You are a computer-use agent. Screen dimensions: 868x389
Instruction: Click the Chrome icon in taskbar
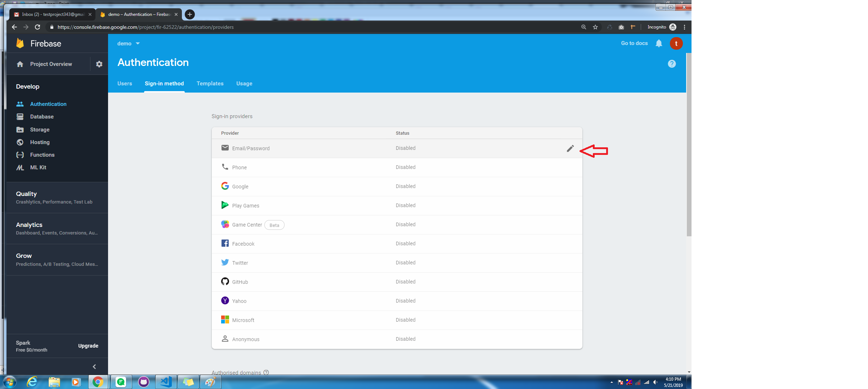[98, 382]
